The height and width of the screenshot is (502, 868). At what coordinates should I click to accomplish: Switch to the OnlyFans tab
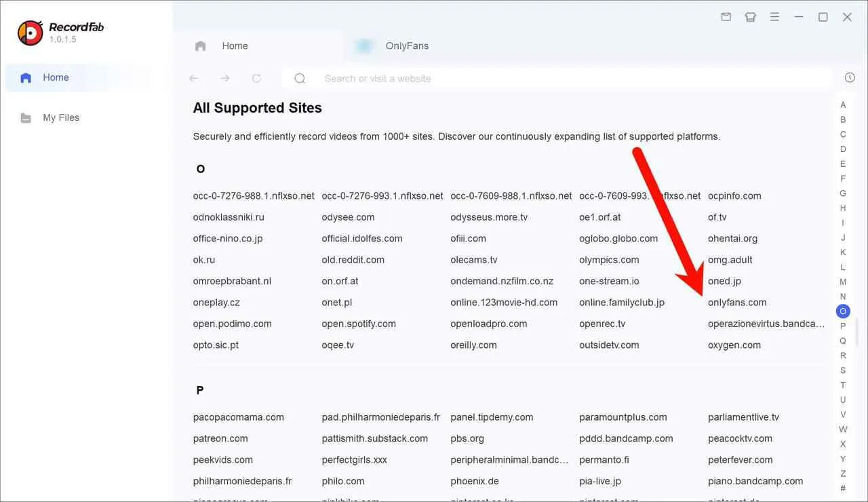click(406, 45)
